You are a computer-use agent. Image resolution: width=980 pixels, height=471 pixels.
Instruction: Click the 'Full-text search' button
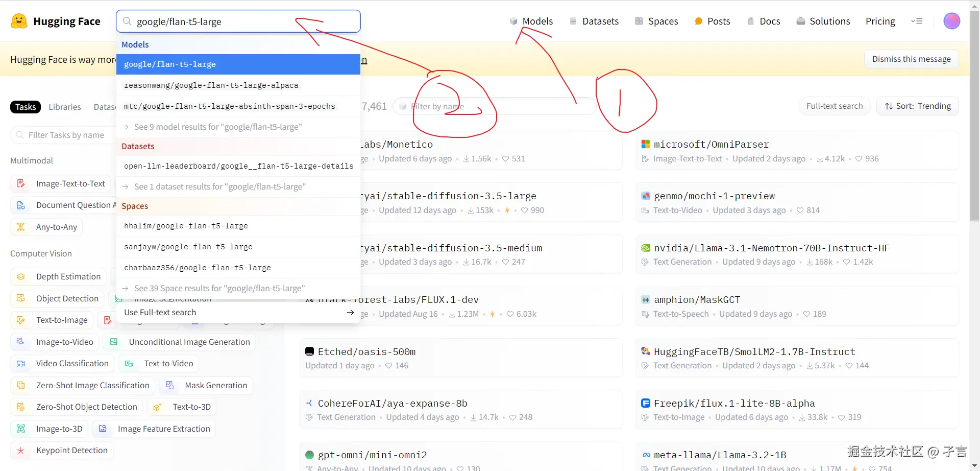tap(835, 106)
